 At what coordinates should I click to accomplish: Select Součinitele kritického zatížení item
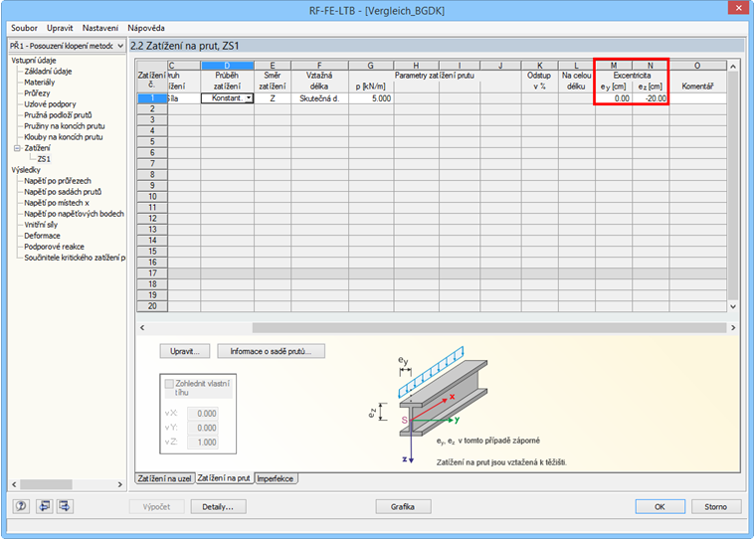[x=75, y=258]
